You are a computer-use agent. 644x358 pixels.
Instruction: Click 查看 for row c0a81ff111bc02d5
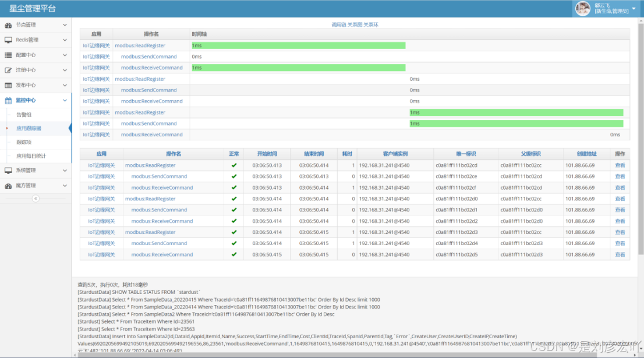tap(620, 254)
